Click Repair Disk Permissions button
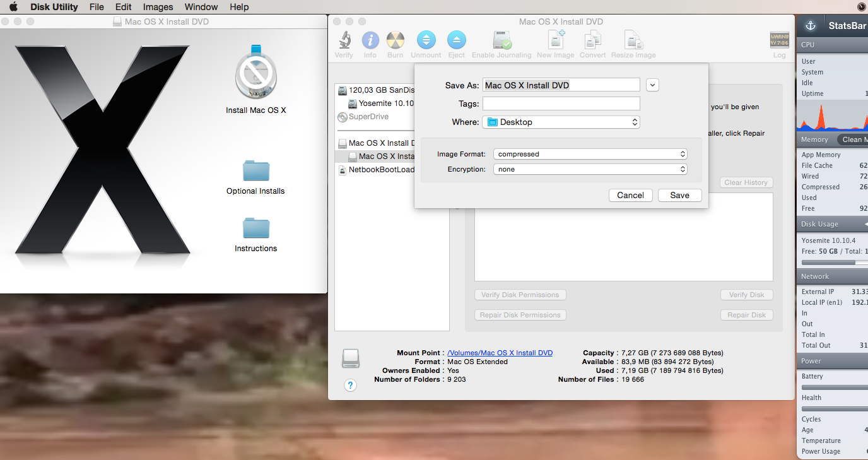 [x=520, y=315]
